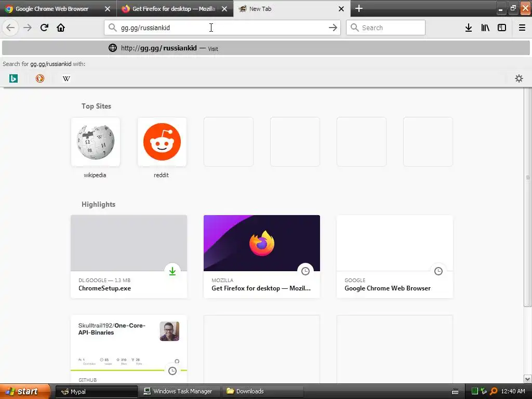Click the 12:40 AM system clock
The image size is (532, 399).
click(513, 391)
